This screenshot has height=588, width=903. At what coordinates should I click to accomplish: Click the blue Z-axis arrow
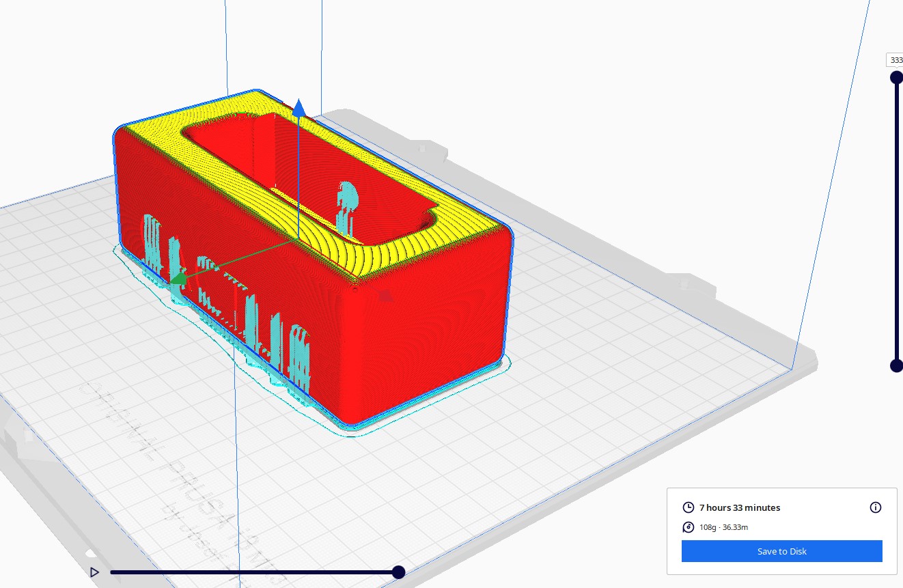(298, 107)
